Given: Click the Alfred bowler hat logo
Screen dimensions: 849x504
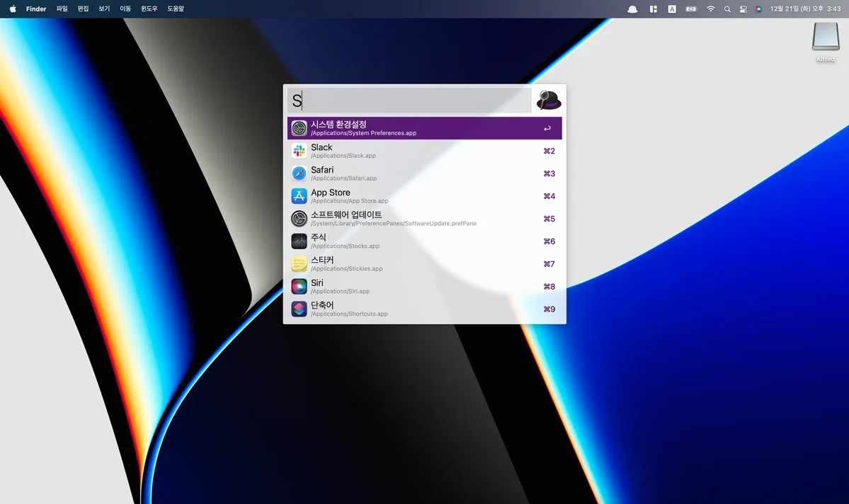Looking at the screenshot, I should 549,100.
